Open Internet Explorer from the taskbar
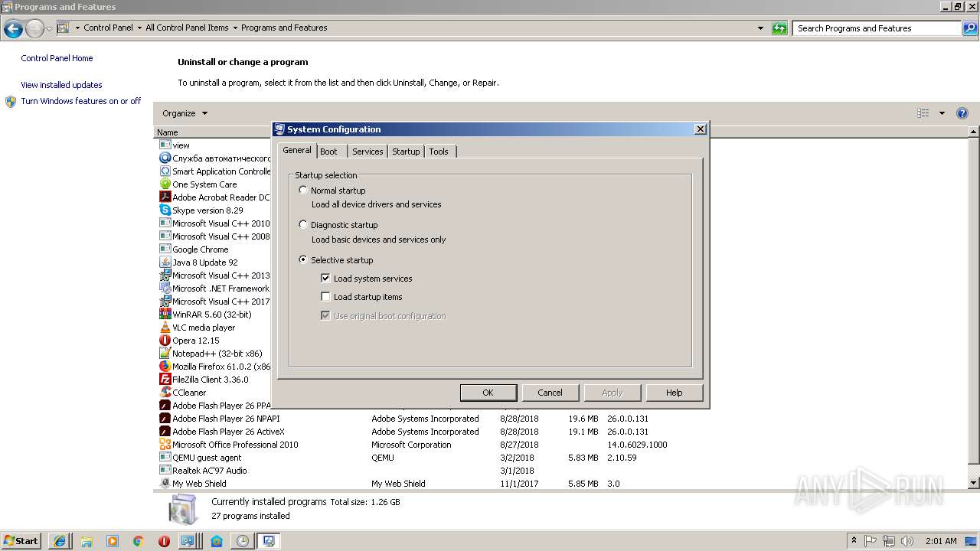 tap(60, 541)
